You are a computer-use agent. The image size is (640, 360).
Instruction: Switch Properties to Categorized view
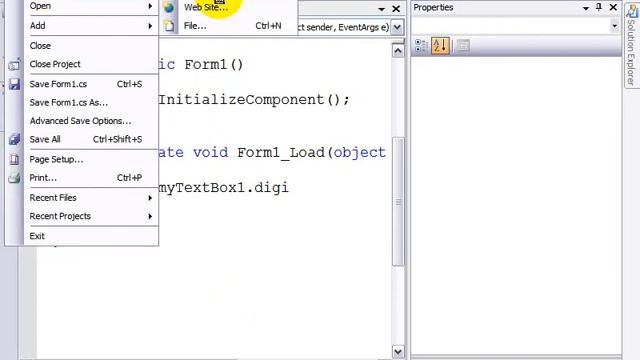point(420,46)
